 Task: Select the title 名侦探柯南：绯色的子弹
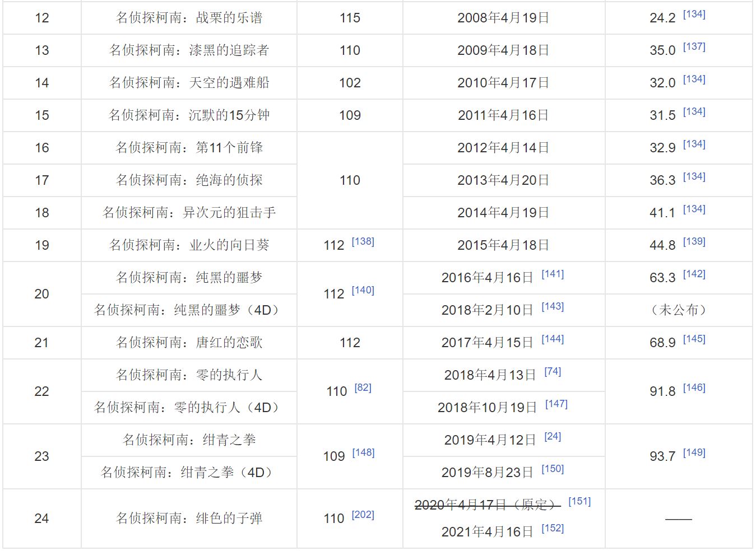pyautogui.click(x=189, y=519)
